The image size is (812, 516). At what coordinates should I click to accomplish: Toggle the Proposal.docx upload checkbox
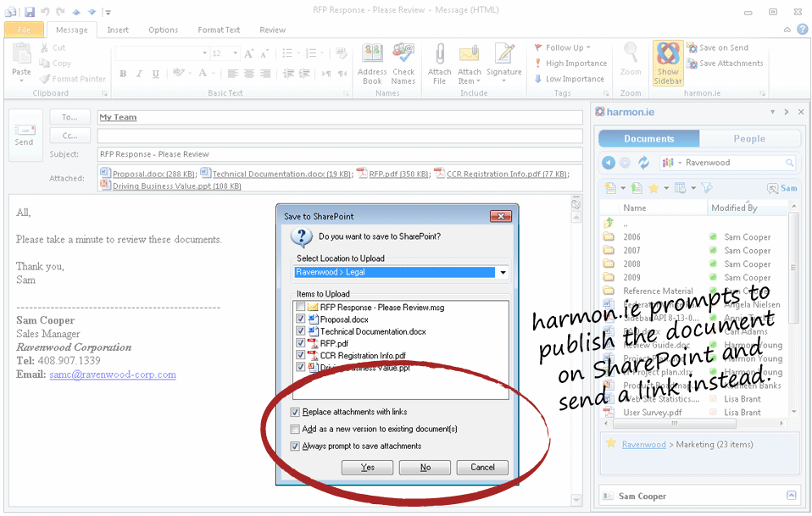pyautogui.click(x=300, y=319)
